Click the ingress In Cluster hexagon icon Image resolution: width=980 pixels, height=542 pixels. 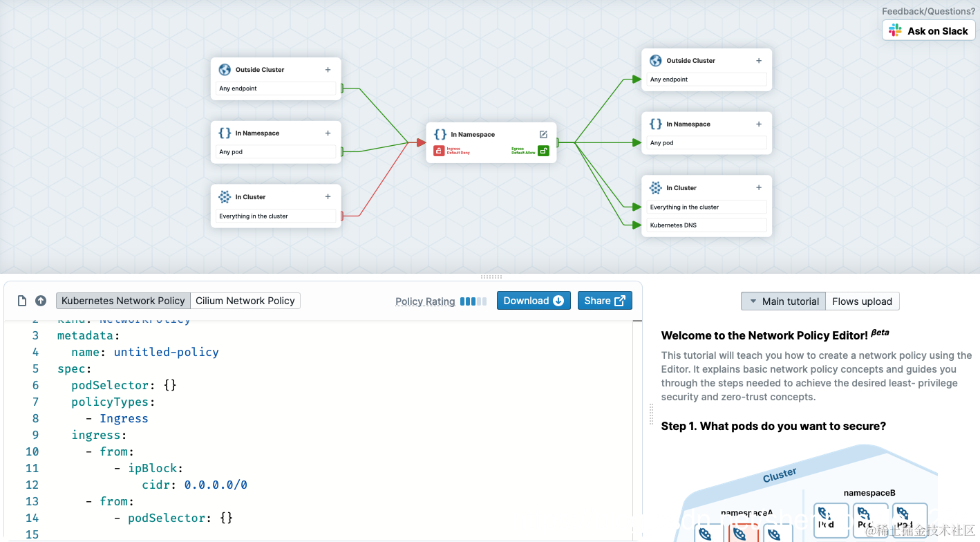tap(225, 197)
